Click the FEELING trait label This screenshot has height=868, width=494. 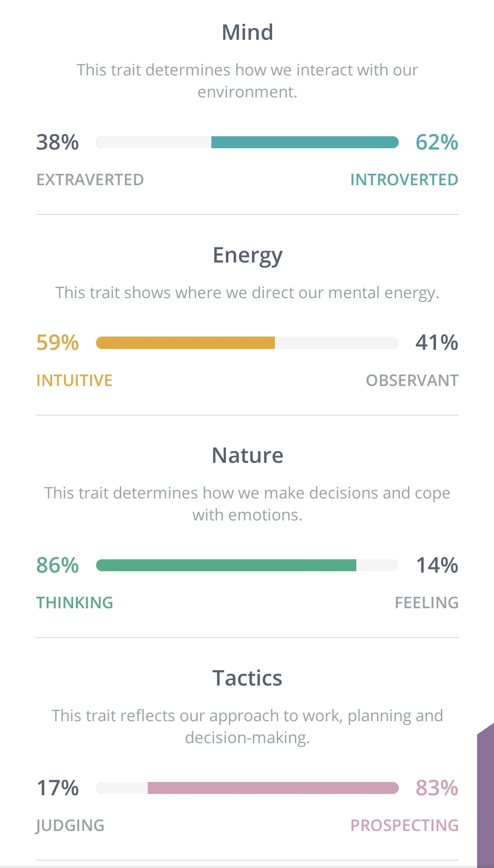point(426,603)
